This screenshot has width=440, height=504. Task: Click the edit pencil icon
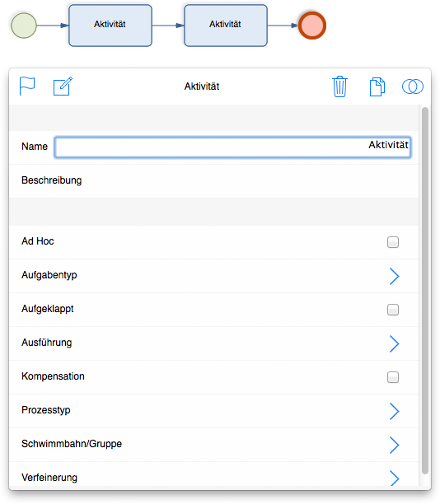click(63, 86)
